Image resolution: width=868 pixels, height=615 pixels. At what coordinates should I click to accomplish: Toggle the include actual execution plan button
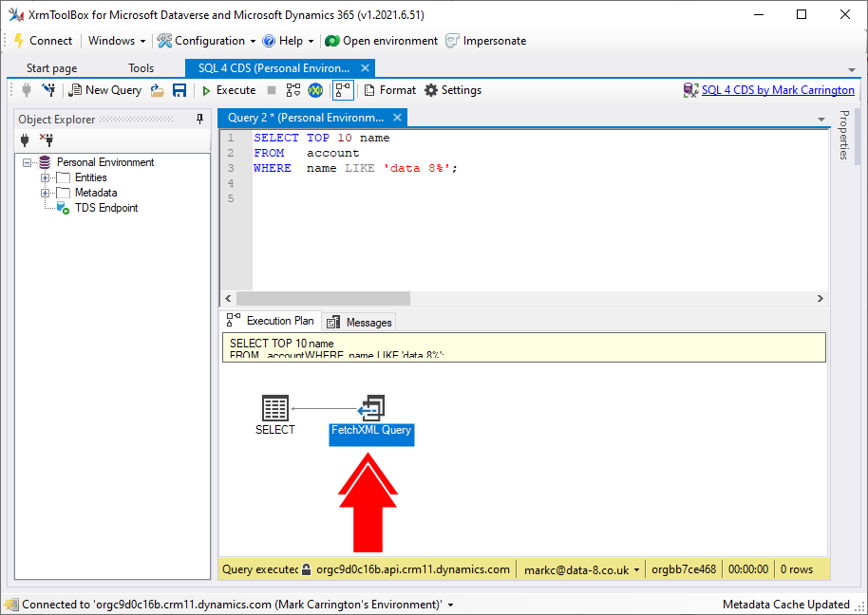343,90
